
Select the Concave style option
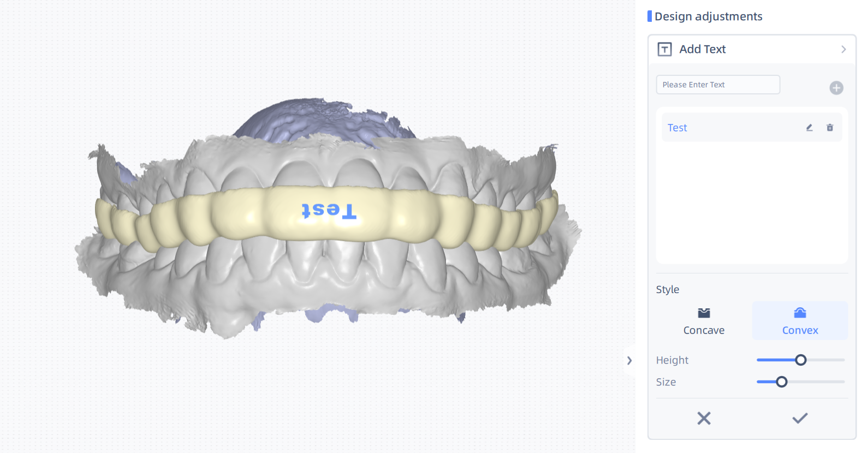pyautogui.click(x=704, y=321)
